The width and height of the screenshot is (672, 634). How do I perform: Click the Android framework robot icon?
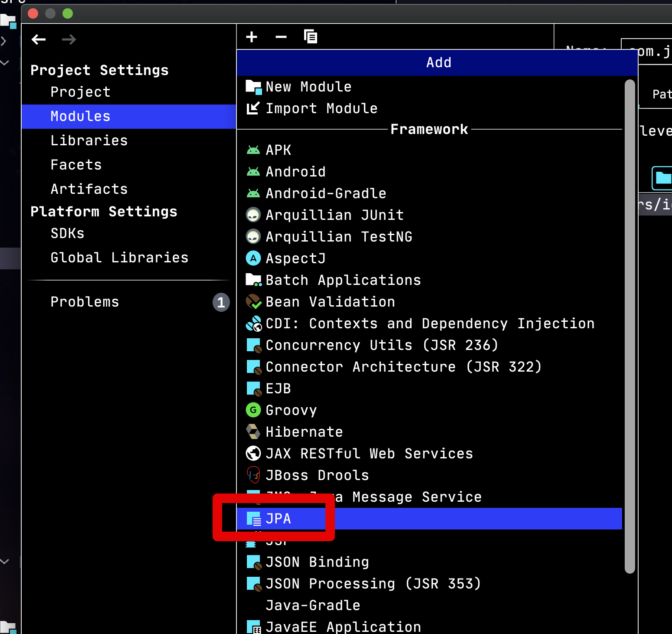253,172
